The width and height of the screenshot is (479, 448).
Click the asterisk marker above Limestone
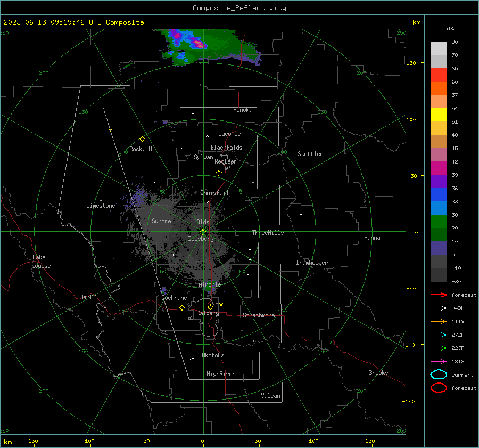click(x=101, y=201)
